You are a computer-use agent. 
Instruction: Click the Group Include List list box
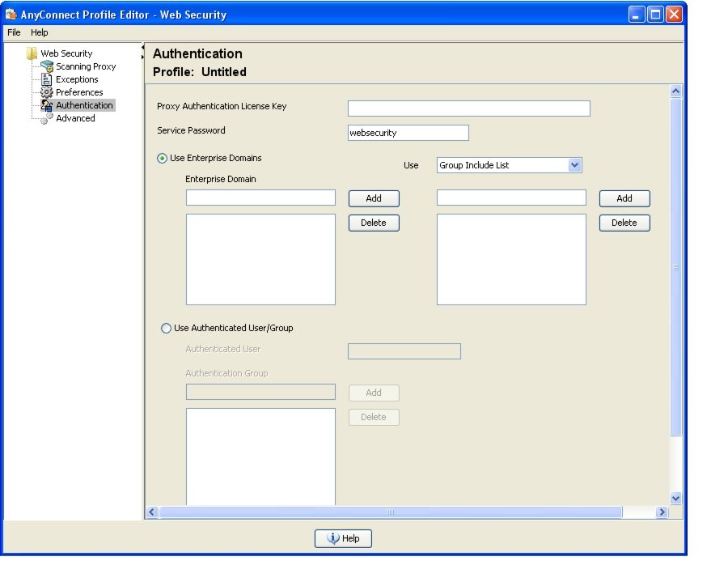click(x=511, y=259)
